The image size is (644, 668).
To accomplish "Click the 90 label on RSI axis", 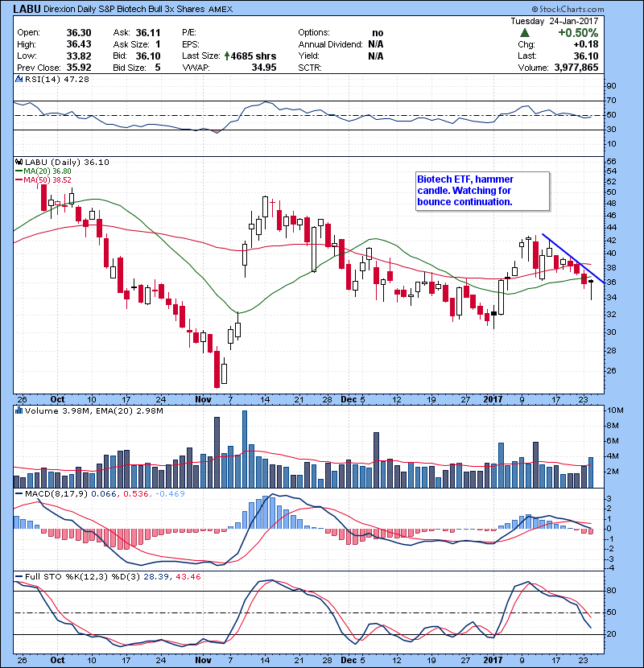I will (611, 85).
